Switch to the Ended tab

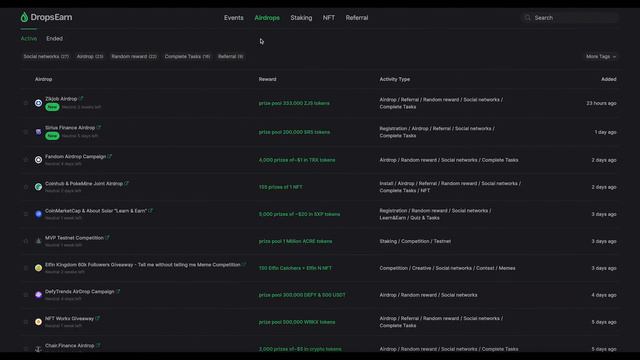click(x=54, y=38)
